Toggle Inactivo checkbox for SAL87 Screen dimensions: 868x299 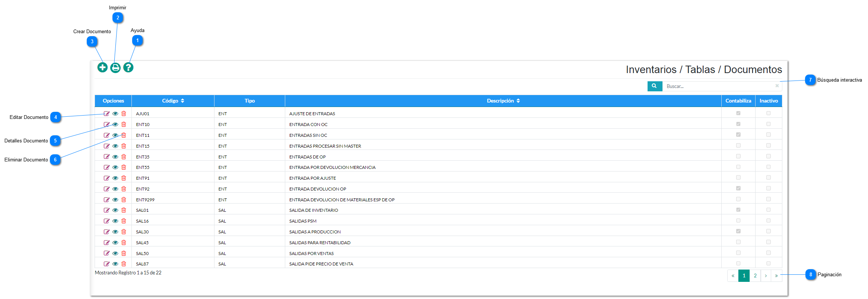point(769,264)
